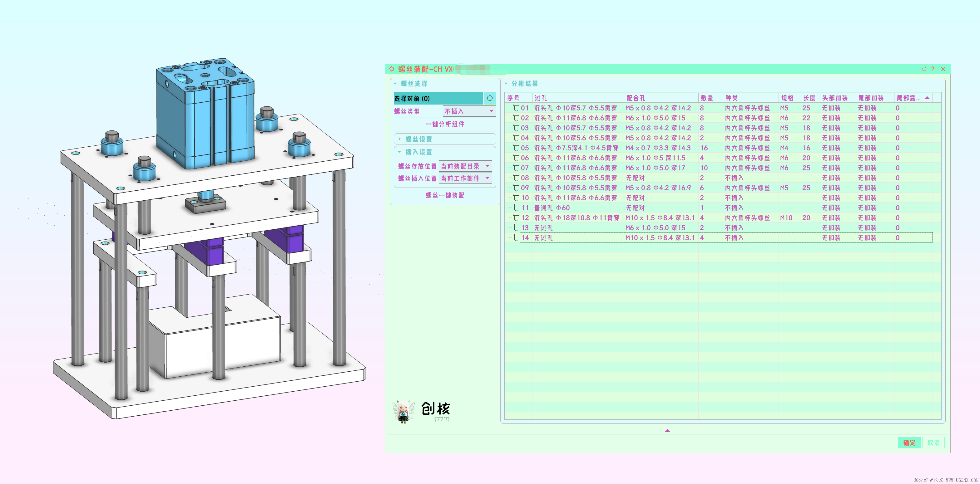Click the countersunk hole icon of row 02
This screenshot has width=980, height=484.
coord(516,117)
